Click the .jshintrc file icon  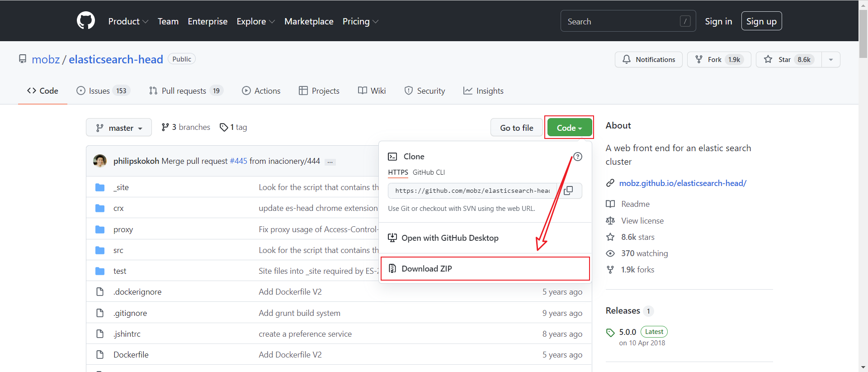click(x=100, y=334)
